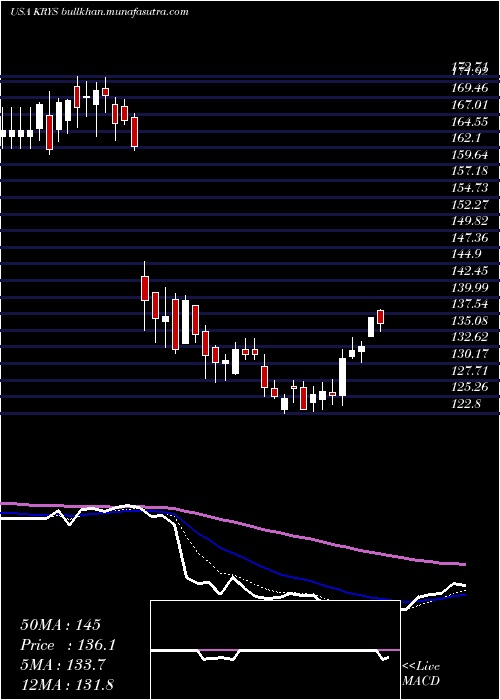Select the 154.73 price label

point(470,188)
